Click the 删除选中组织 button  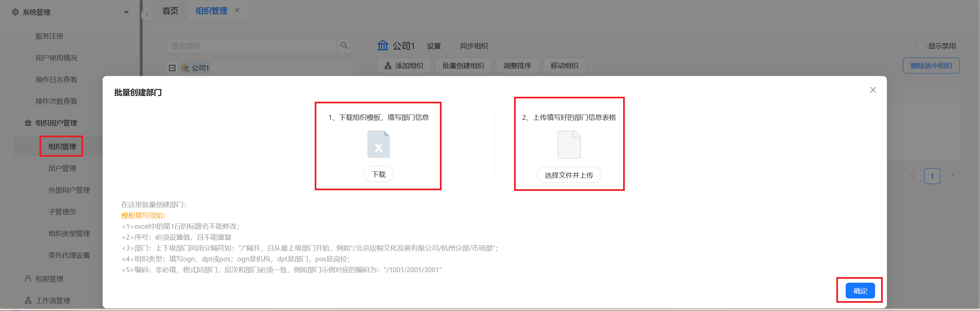click(931, 66)
